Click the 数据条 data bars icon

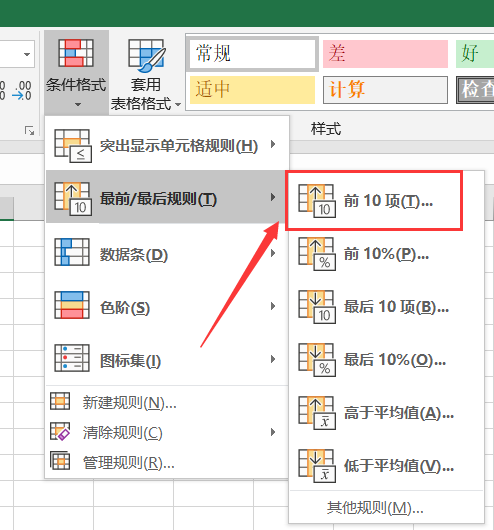72,252
